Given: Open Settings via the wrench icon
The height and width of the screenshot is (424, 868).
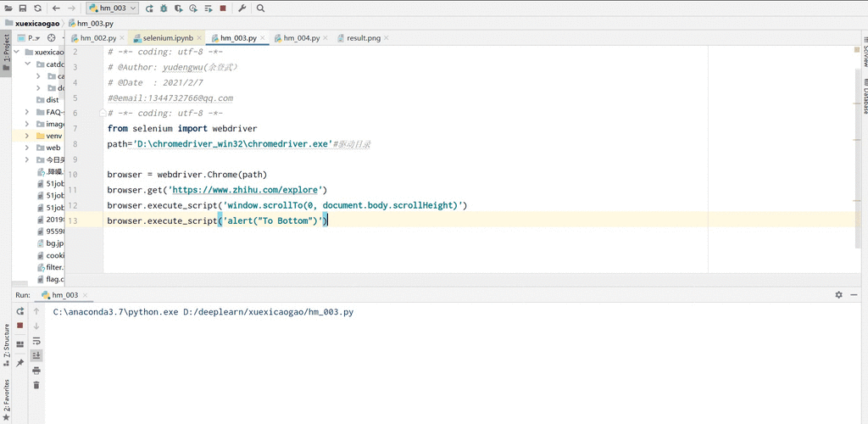Looking at the screenshot, I should click(x=242, y=8).
